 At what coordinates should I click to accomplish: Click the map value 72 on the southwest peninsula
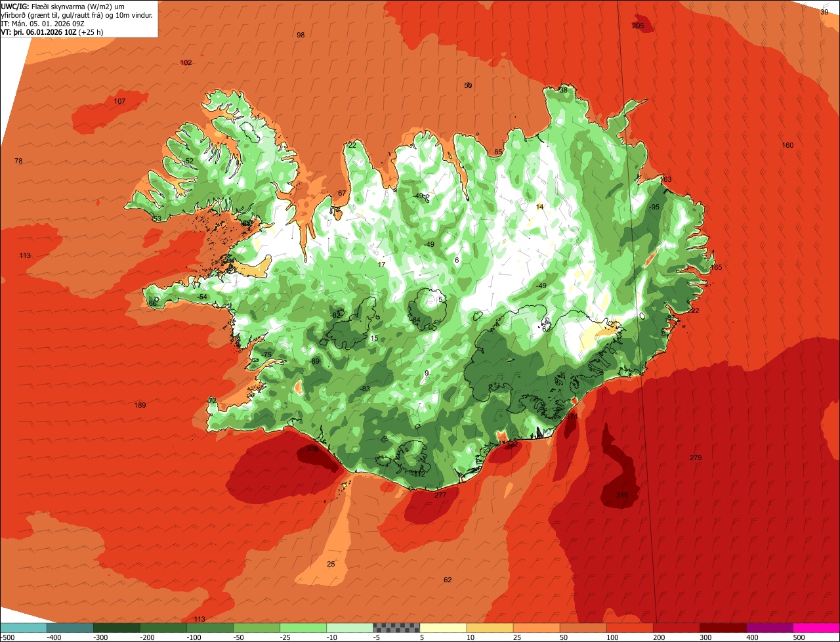coord(212,400)
